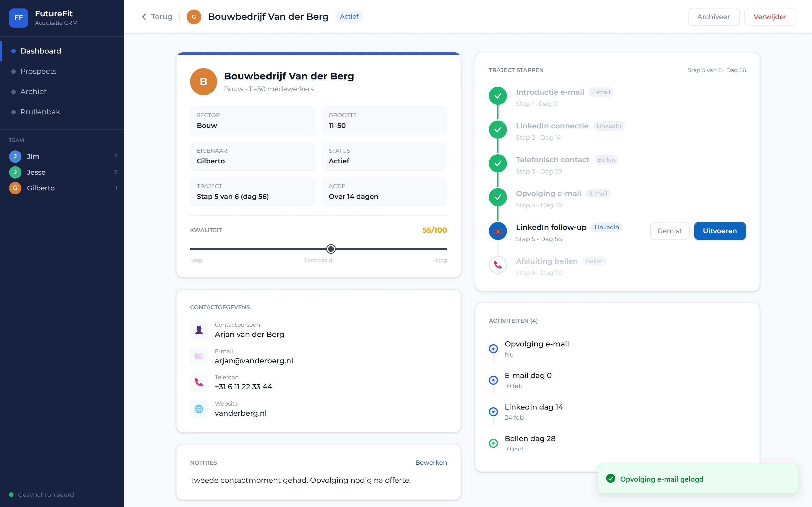Click the Afsluiting bellen phone step icon
The image size is (812, 507).
498,265
